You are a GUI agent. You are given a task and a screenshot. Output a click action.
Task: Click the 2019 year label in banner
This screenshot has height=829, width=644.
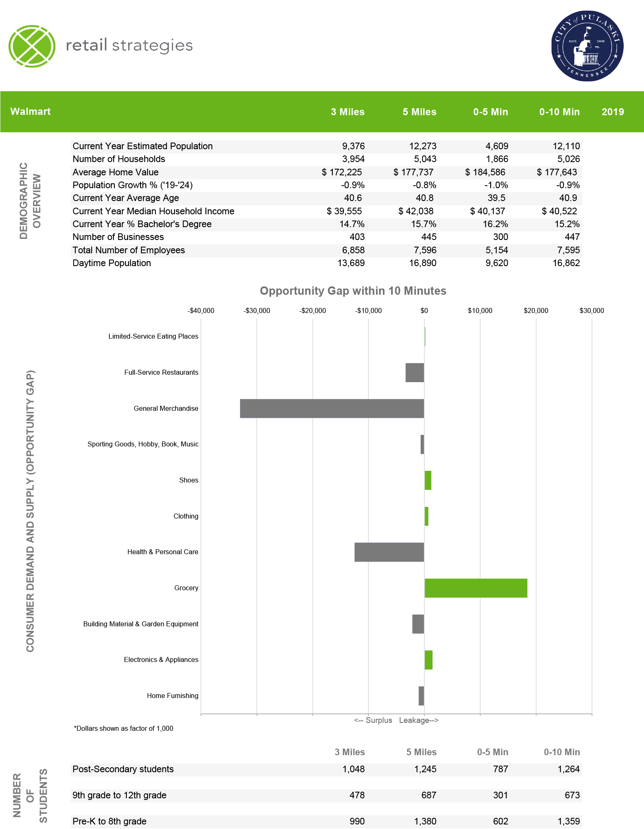coord(613,112)
